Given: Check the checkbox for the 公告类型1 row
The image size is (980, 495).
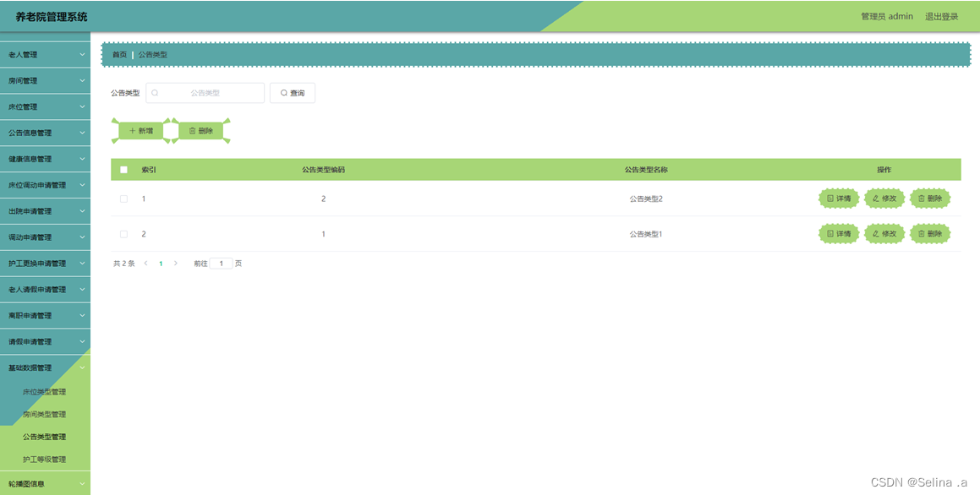Looking at the screenshot, I should coord(123,234).
